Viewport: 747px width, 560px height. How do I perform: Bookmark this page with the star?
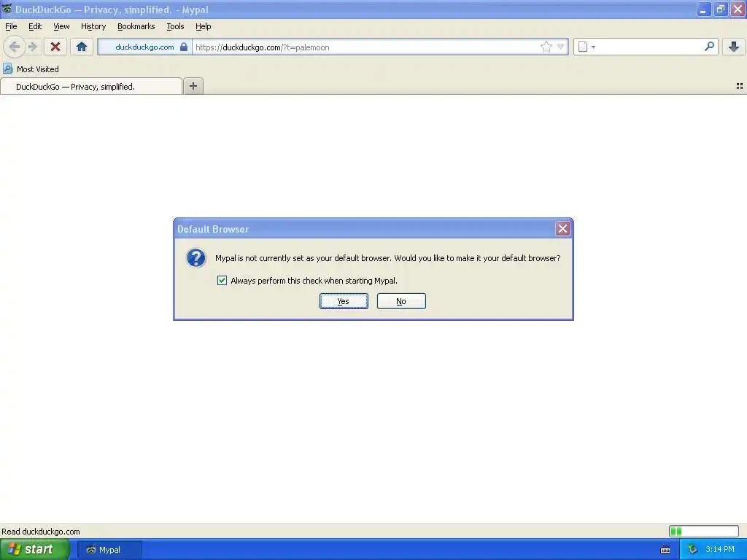[x=546, y=47]
